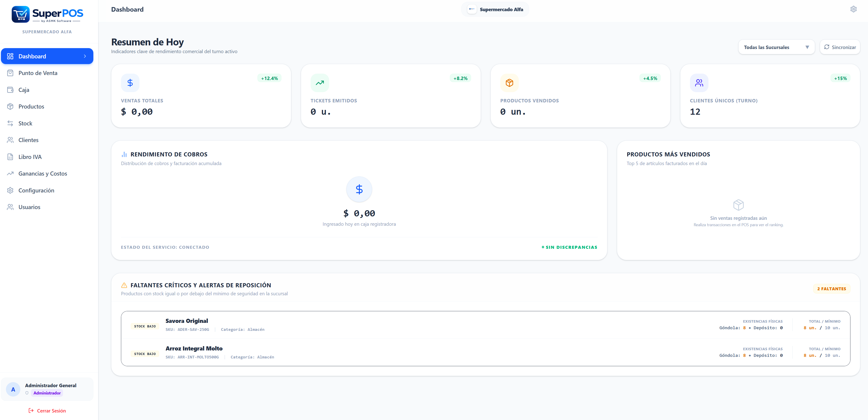Click the +8.2% badge on Tickets Emitidos
This screenshot has width=868, height=420.
click(460, 78)
